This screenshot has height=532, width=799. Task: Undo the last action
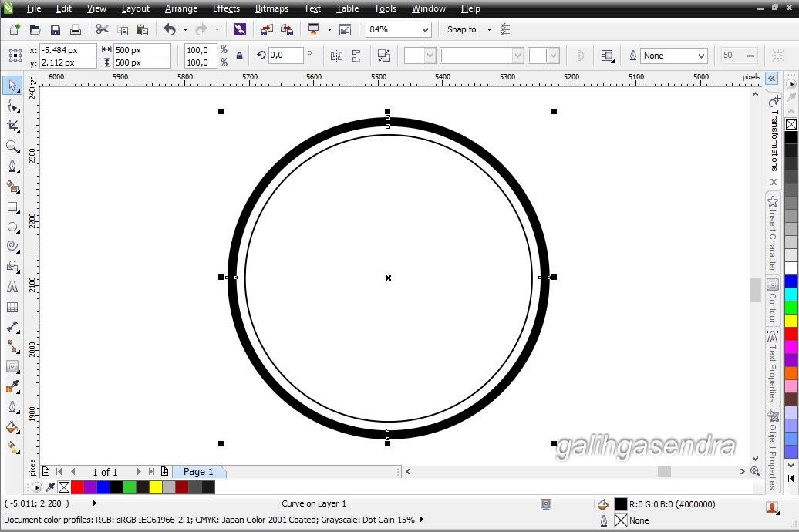[170, 29]
